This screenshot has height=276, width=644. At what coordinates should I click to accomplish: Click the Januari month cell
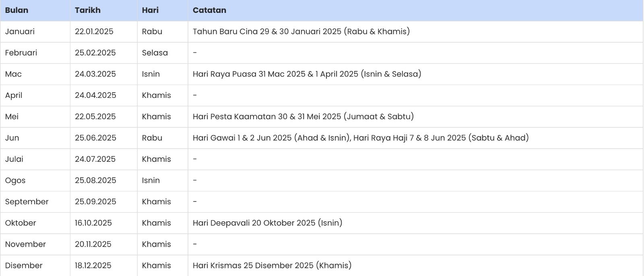[20, 31]
